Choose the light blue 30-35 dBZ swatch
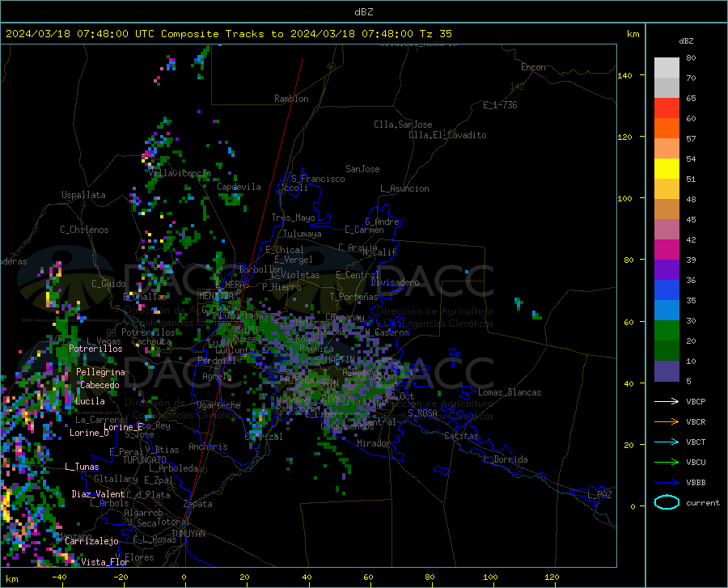This screenshot has height=588, width=728. point(667,310)
